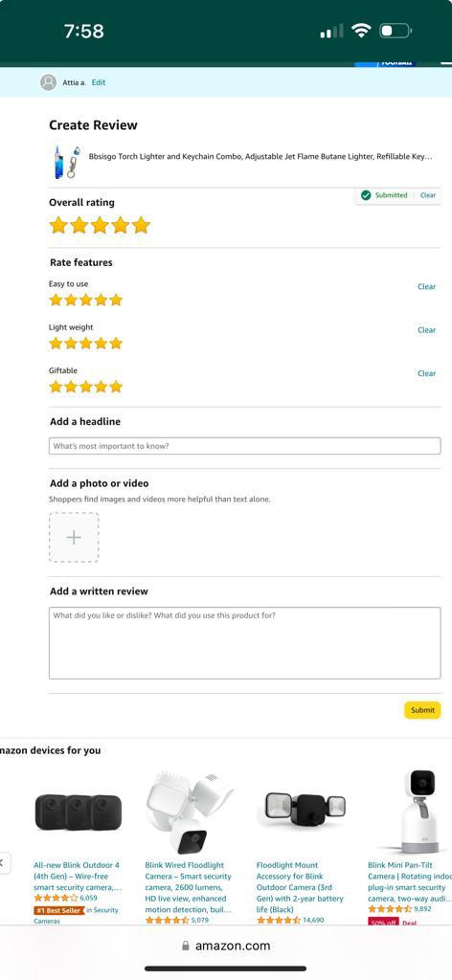This screenshot has width=452, height=980.
Task: Rate Light weight with the fourth star
Action: [x=101, y=344]
